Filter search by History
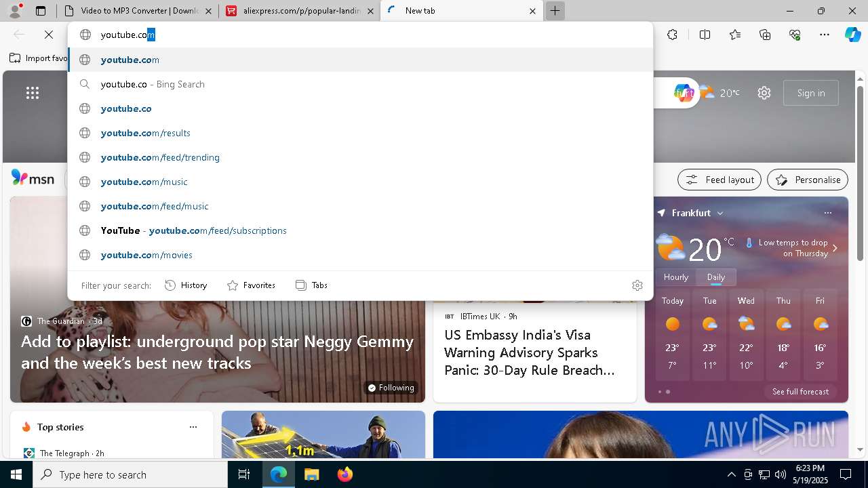 pos(186,285)
